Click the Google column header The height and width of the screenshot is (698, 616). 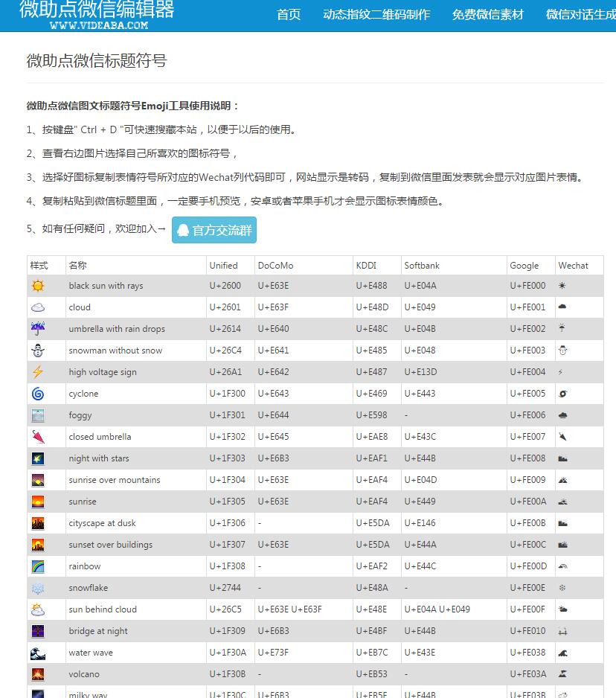click(524, 266)
